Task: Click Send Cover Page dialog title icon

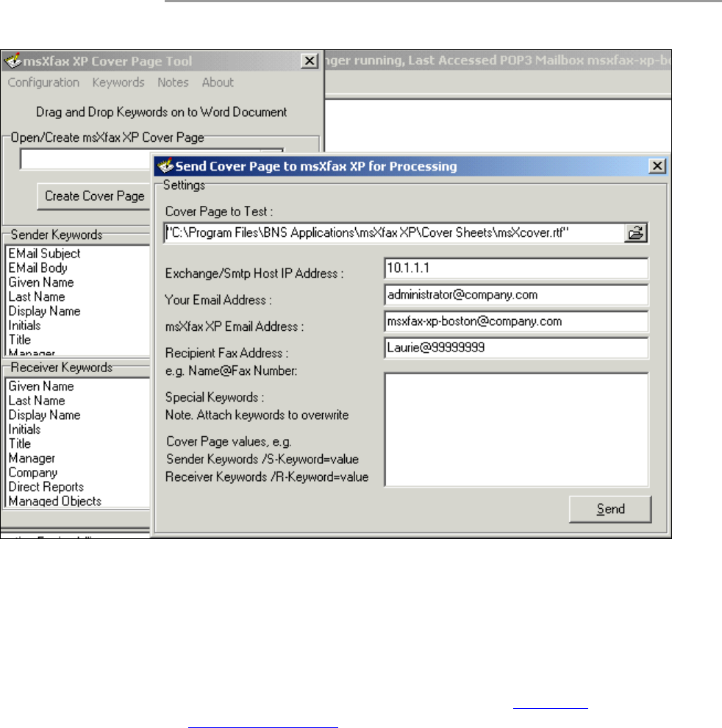Action: (x=165, y=165)
